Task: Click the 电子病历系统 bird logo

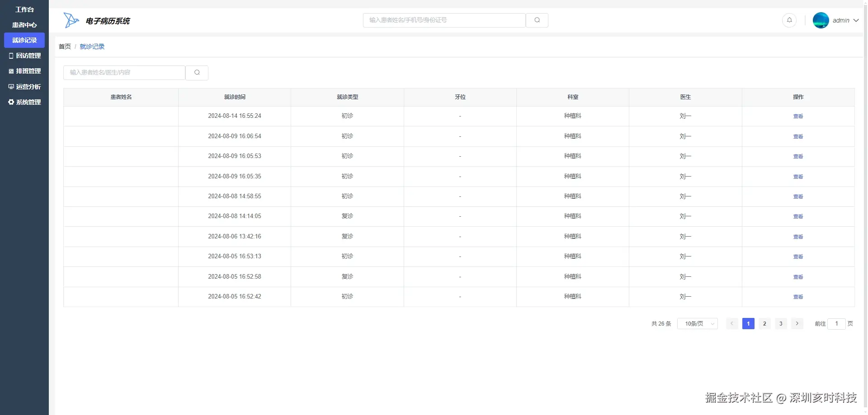Action: coord(71,20)
